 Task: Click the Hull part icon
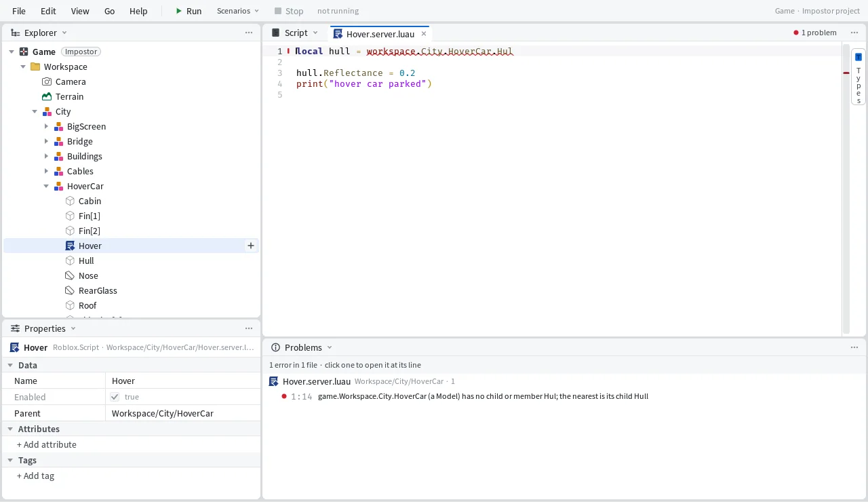[70, 260]
